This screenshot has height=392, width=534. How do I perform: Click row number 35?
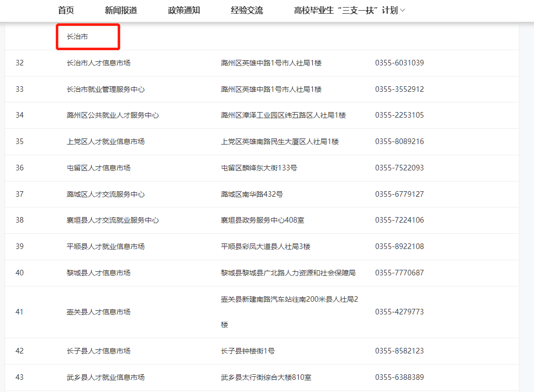pyautogui.click(x=20, y=141)
